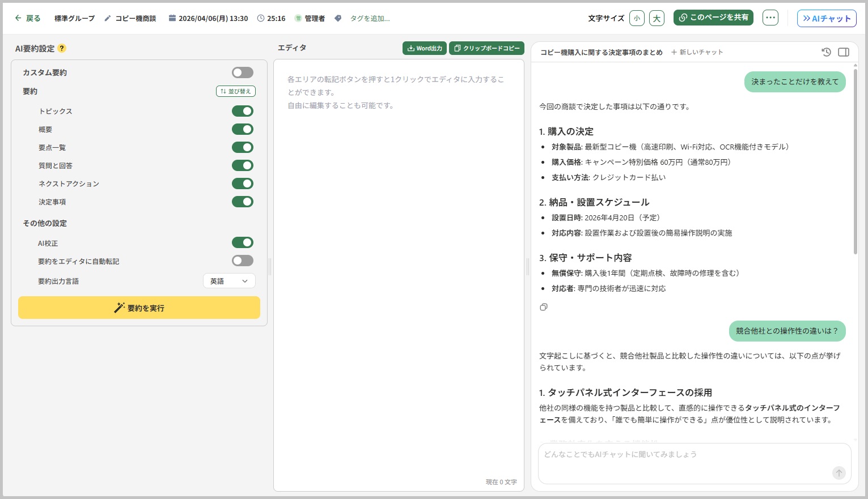Click the 決まったことだけを教えて message bubble
868x499 pixels.
[795, 82]
